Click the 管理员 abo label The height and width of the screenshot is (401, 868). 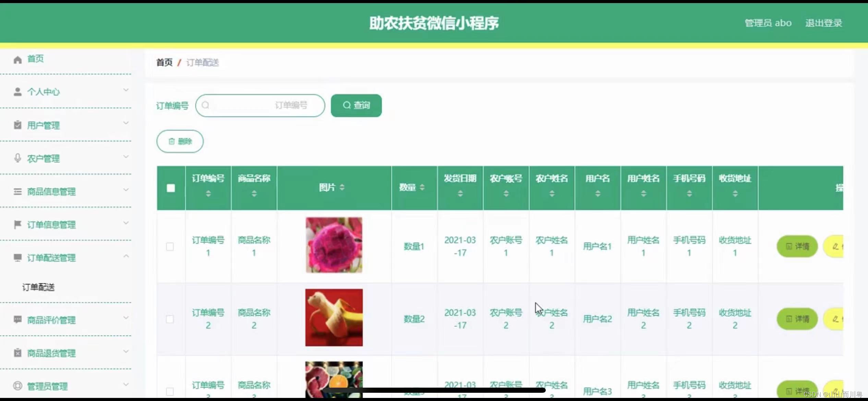coord(768,23)
